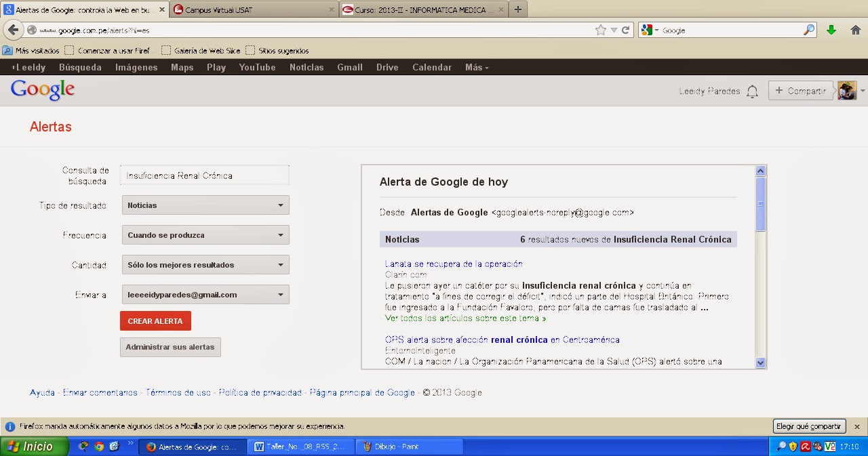This screenshot has width=868, height=456.
Task: Click the magnifier tray icon
Action: [781, 447]
